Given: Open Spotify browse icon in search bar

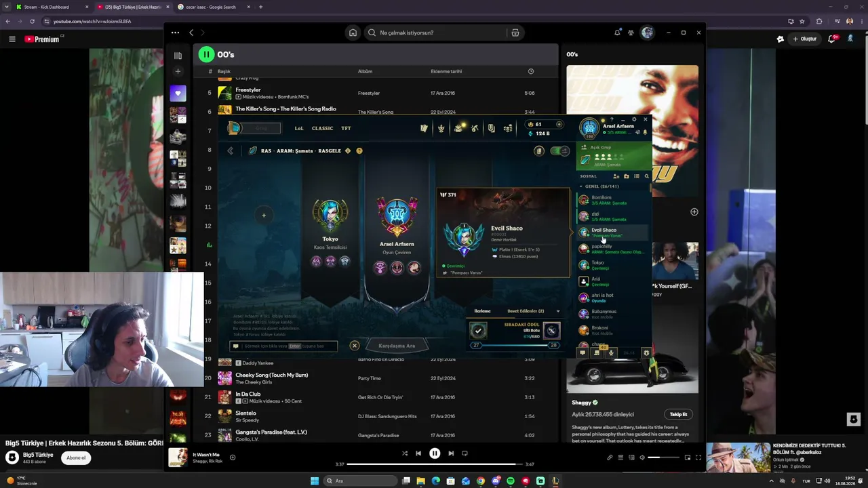Looking at the screenshot, I should click(515, 33).
